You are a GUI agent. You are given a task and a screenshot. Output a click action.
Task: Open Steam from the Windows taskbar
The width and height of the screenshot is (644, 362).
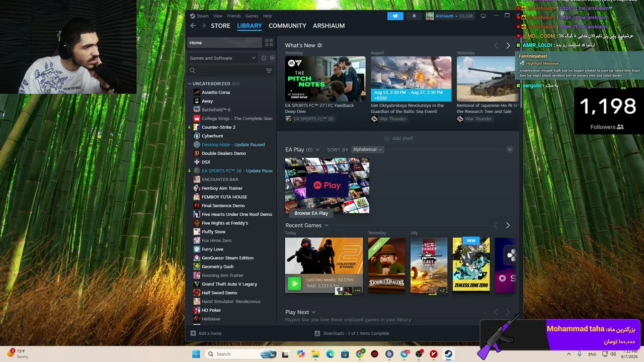(x=448, y=354)
